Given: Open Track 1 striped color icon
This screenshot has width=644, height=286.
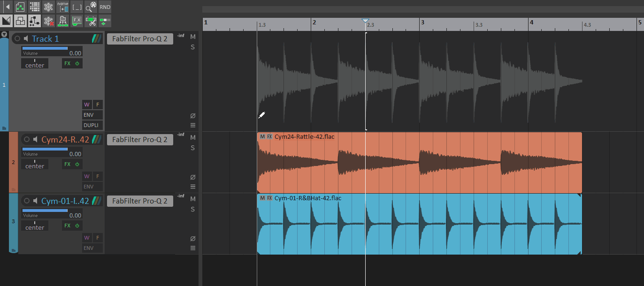Looking at the screenshot, I should point(97,39).
